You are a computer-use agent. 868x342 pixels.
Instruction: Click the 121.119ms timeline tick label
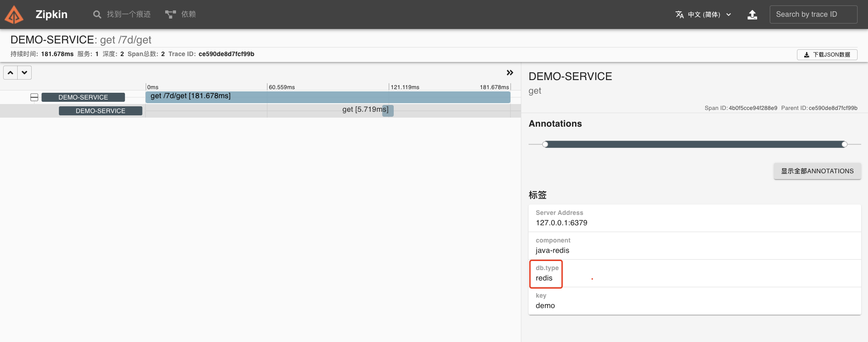(x=405, y=87)
